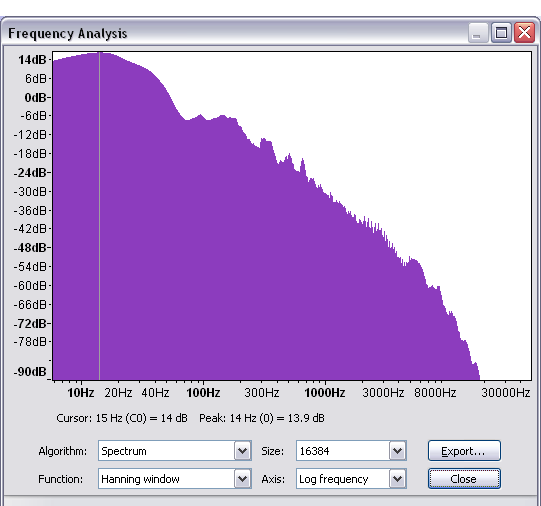
Task: Click the Algorithm: label
Action: click(x=63, y=451)
